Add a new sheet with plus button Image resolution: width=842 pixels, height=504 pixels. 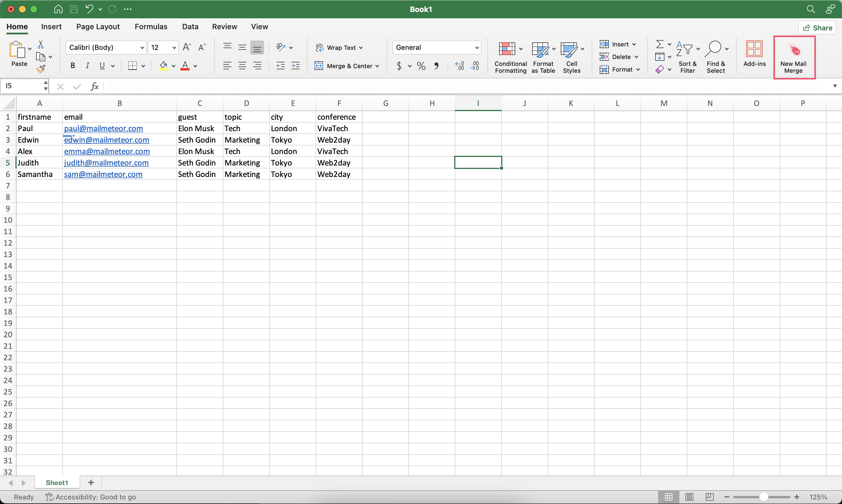[91, 483]
